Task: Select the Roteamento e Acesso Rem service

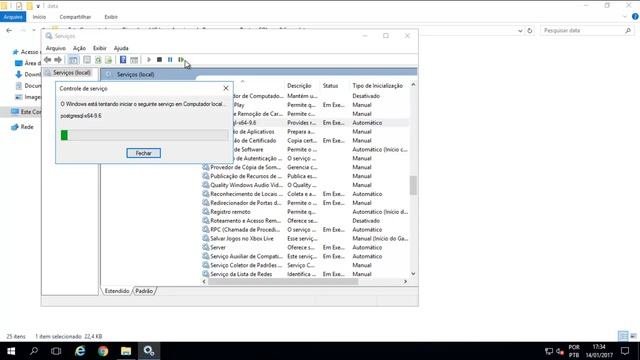Action: (245, 221)
